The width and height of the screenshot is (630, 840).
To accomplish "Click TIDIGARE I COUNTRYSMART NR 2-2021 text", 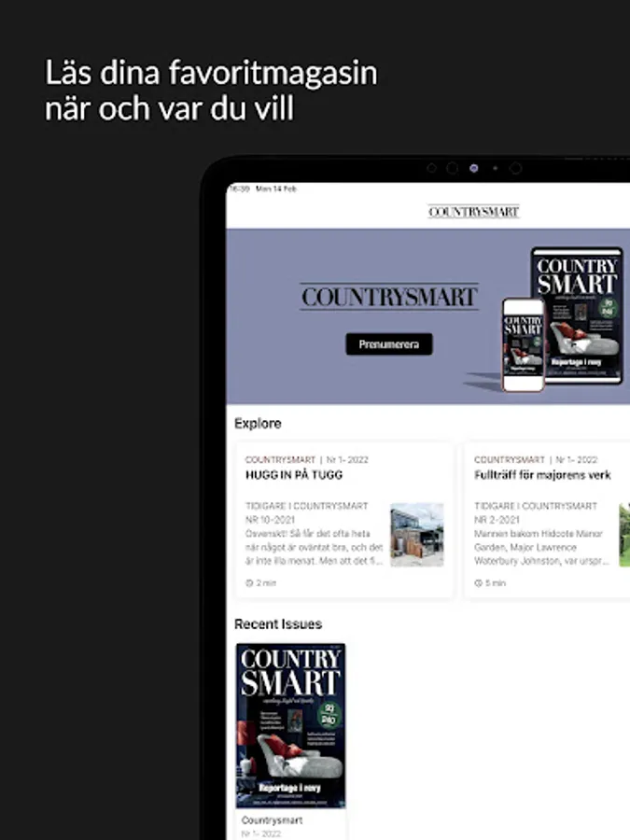I will [535, 512].
